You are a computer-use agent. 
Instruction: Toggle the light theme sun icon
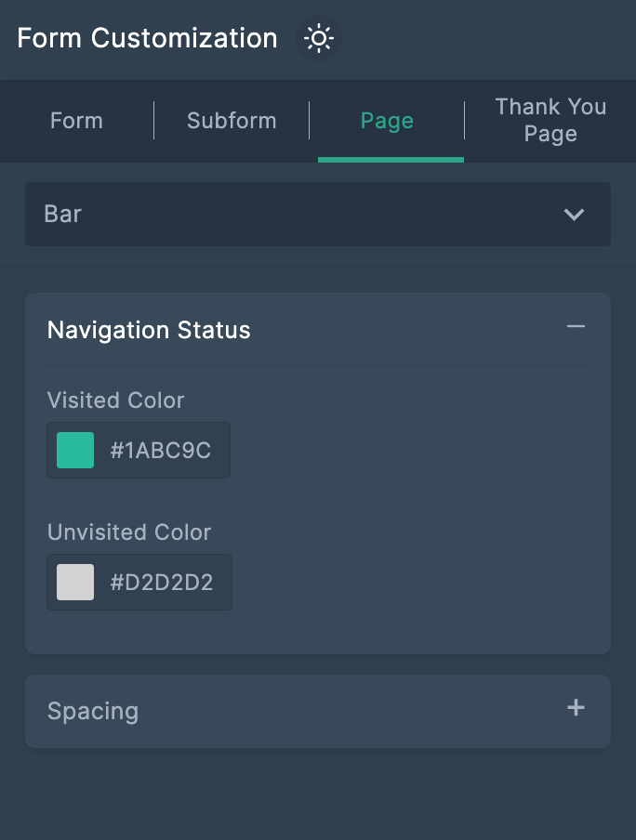pyautogui.click(x=319, y=39)
